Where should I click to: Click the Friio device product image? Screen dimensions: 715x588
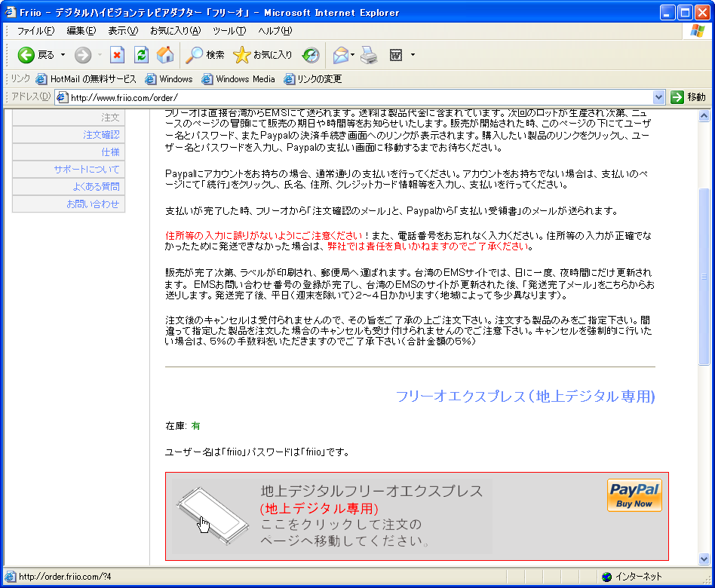(x=213, y=516)
